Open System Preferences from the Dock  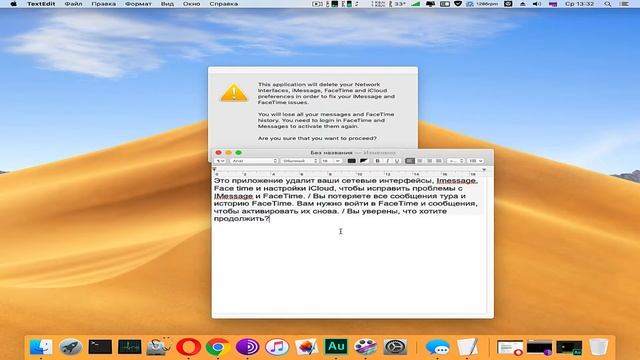395,347
